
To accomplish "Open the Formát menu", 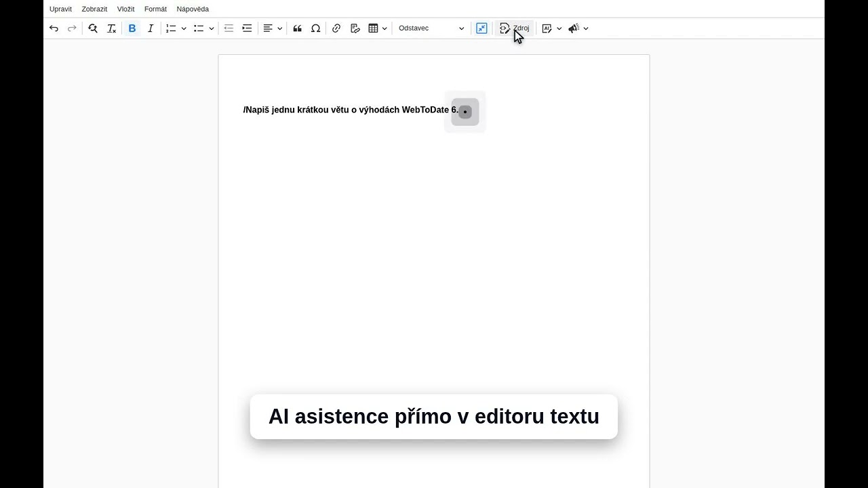I will pos(155,9).
